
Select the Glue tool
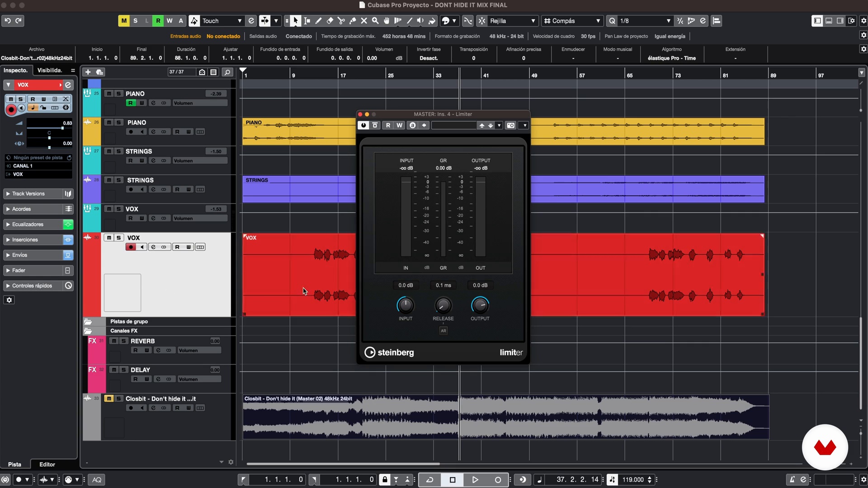pos(353,21)
